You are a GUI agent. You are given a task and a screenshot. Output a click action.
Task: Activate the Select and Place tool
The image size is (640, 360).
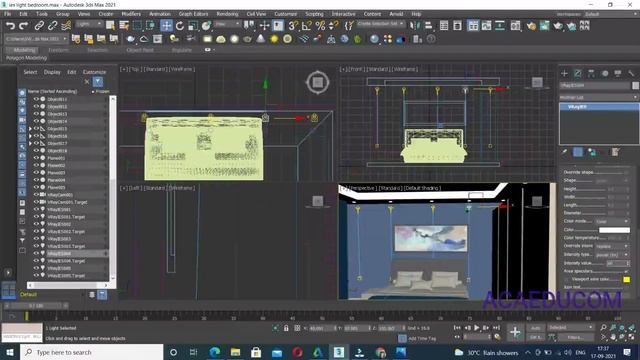[206, 26]
